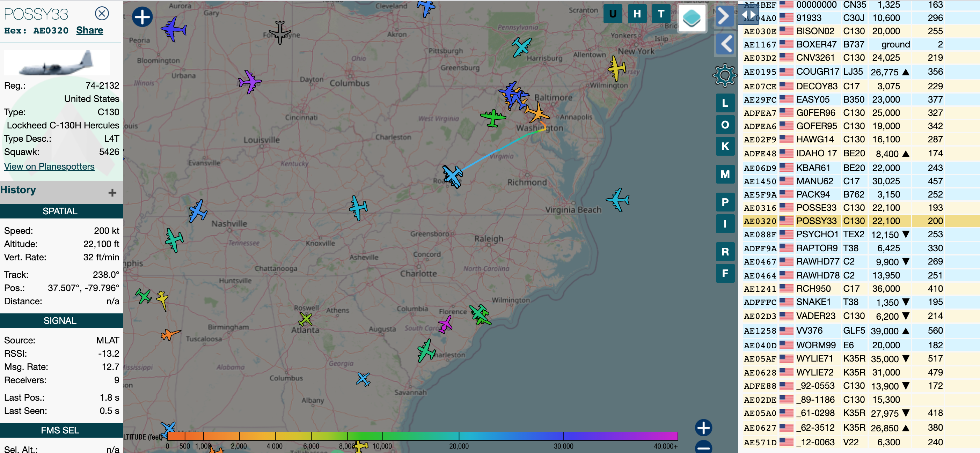The image size is (980, 453).
Task: Select the orange aircraft near Annapolis
Action: click(537, 113)
